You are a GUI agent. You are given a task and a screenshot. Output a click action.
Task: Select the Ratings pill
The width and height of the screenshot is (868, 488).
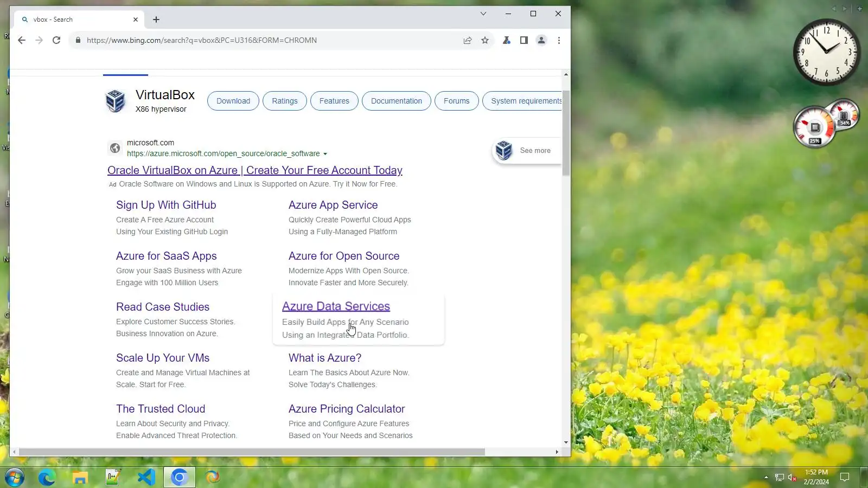coord(285,101)
